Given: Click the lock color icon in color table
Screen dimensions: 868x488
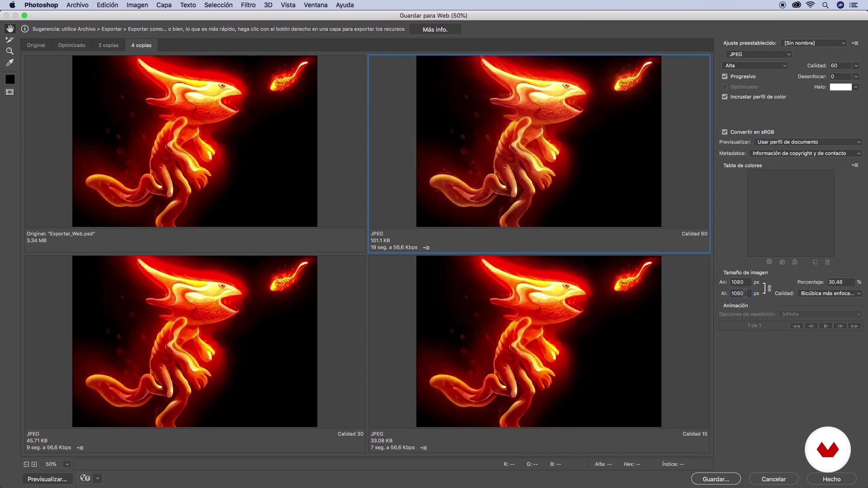Looking at the screenshot, I should click(795, 262).
